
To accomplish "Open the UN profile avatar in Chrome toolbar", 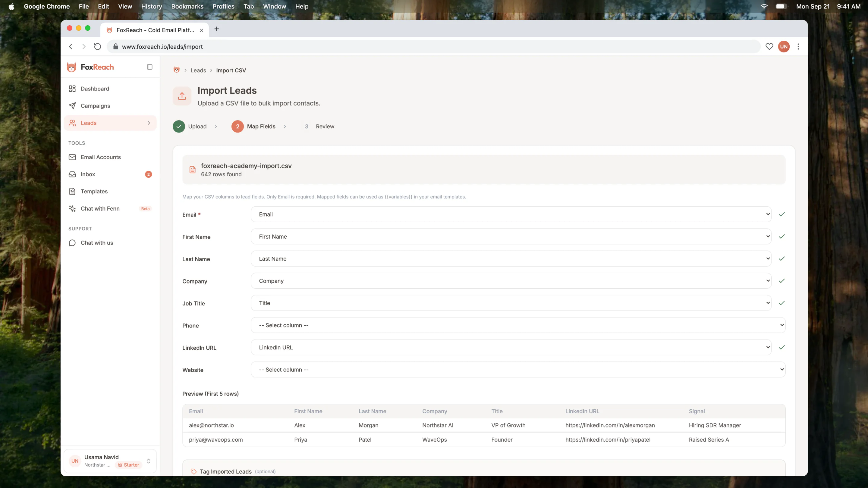I will [x=784, y=46].
